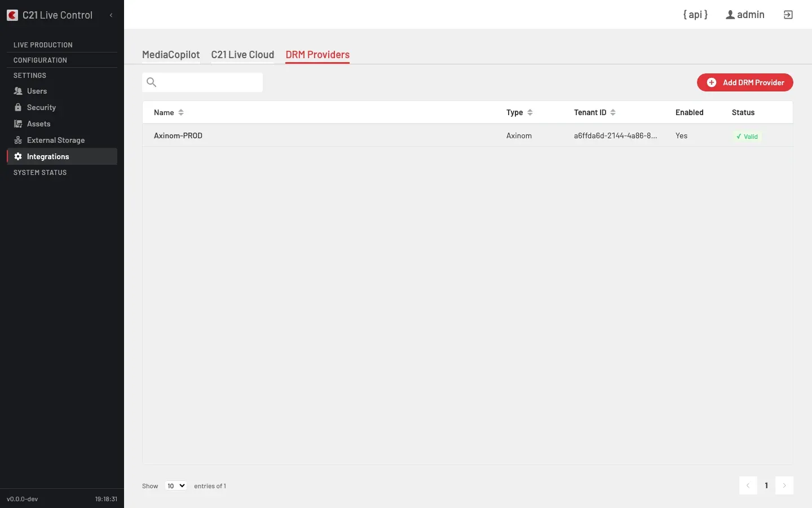The image size is (812, 508).
Task: Click the search magnifier icon
Action: [151, 82]
